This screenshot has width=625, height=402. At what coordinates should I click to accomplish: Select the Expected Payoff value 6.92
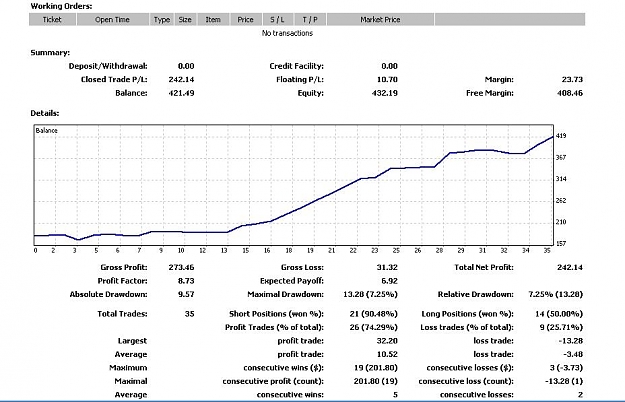click(389, 281)
